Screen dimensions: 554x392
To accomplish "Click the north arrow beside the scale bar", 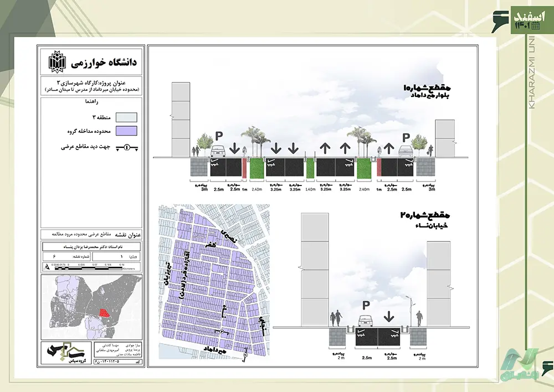I will 47,267.
